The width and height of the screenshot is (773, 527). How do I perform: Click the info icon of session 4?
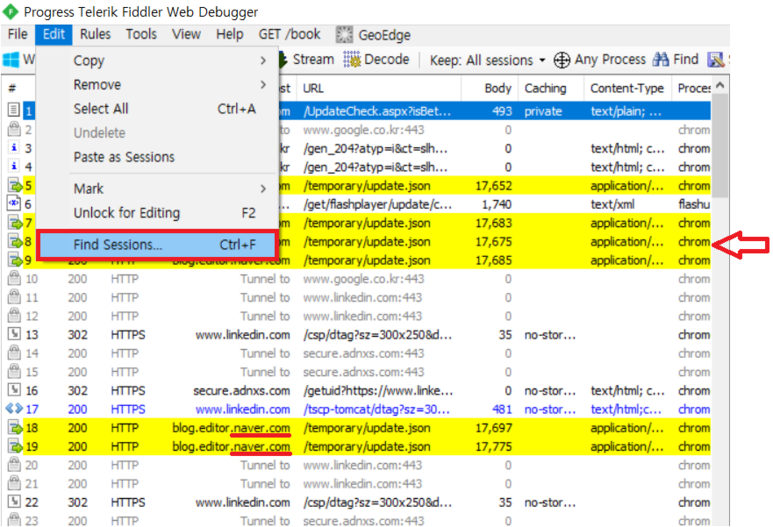[x=14, y=167]
